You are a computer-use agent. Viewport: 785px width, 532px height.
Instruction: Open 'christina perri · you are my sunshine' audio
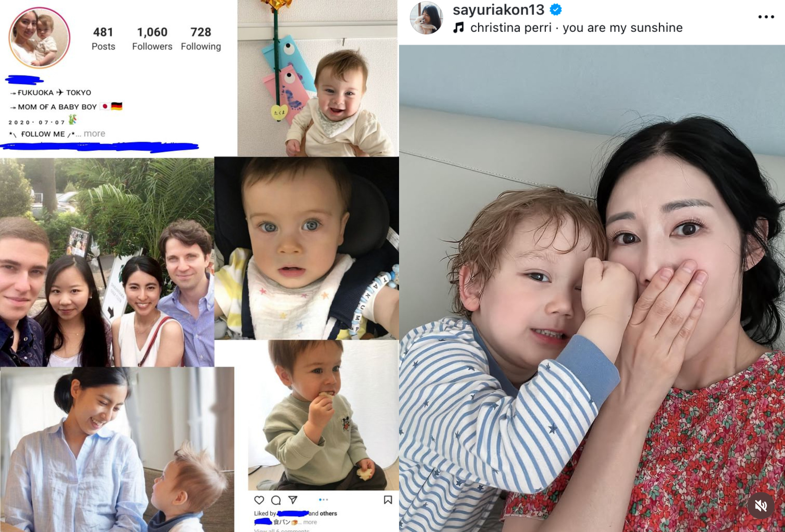tap(576, 28)
